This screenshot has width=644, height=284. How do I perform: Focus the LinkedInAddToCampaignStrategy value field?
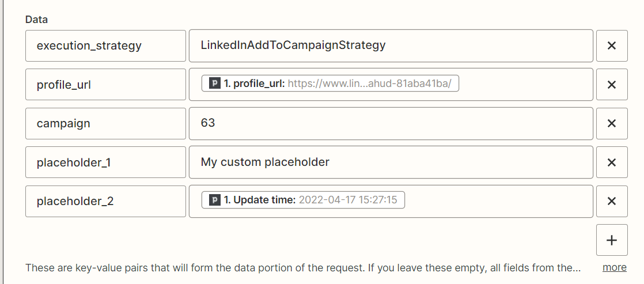pyautogui.click(x=391, y=46)
